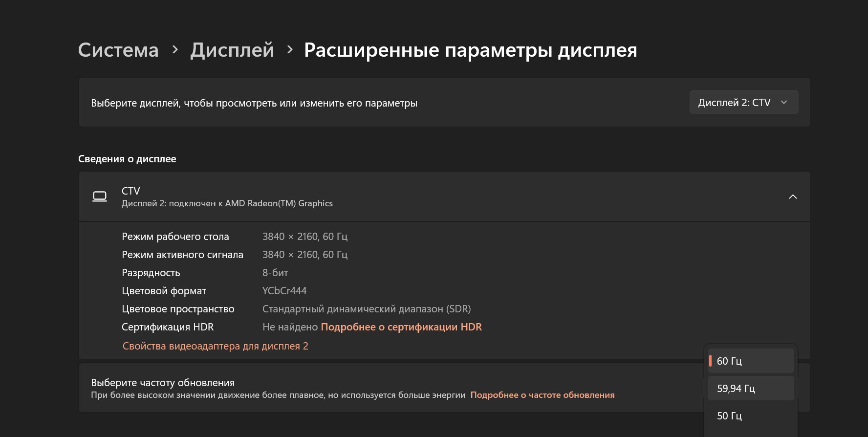This screenshot has width=868, height=437.
Task: Click the Сведения о дисплее heading
Action: coord(127,159)
